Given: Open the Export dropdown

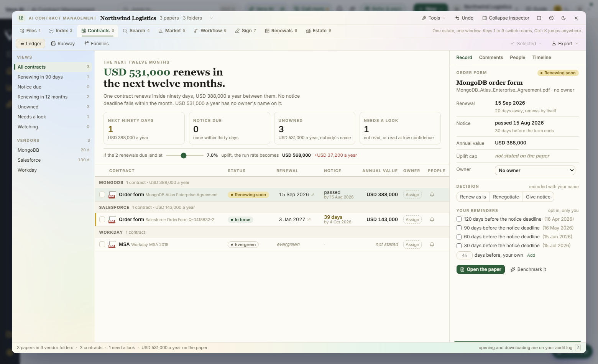Looking at the screenshot, I should coord(565,44).
